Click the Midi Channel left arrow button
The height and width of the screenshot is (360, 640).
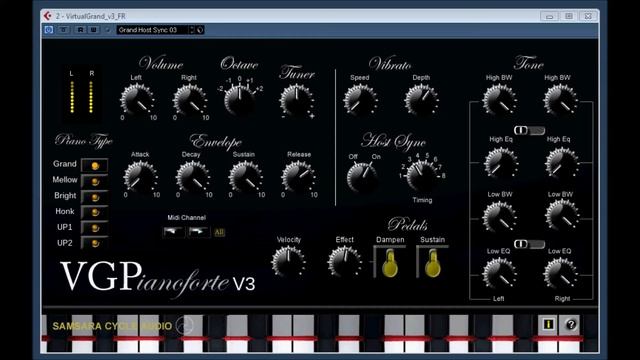tap(174, 232)
